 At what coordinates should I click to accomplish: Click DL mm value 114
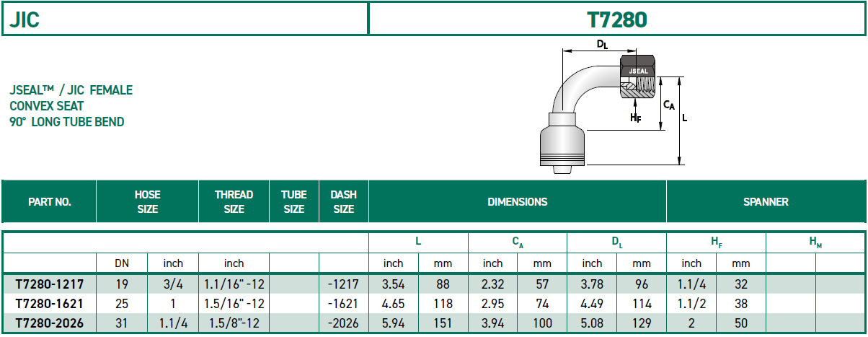coord(642,304)
